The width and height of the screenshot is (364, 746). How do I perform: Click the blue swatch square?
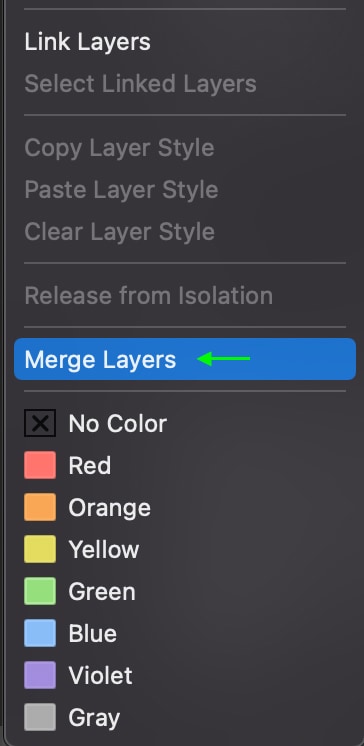tap(40, 633)
